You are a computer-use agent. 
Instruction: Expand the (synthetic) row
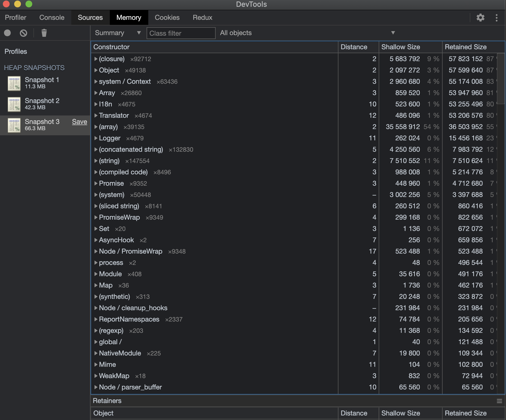click(96, 297)
